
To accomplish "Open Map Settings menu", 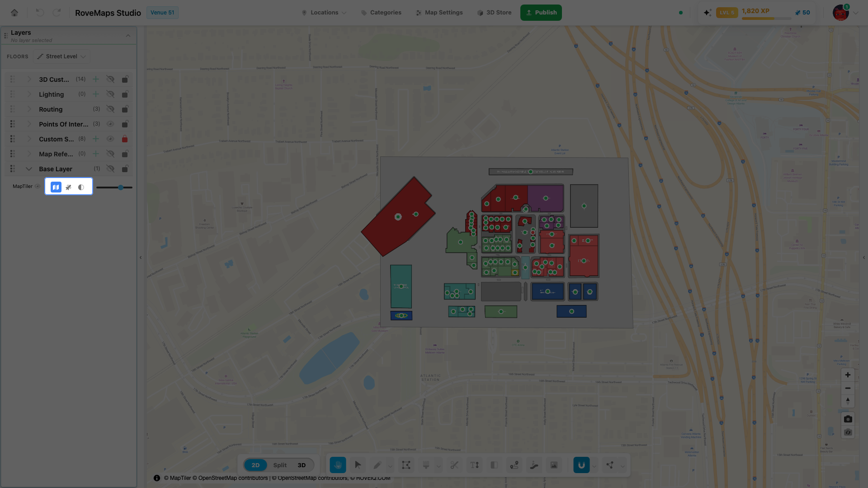I will [439, 13].
